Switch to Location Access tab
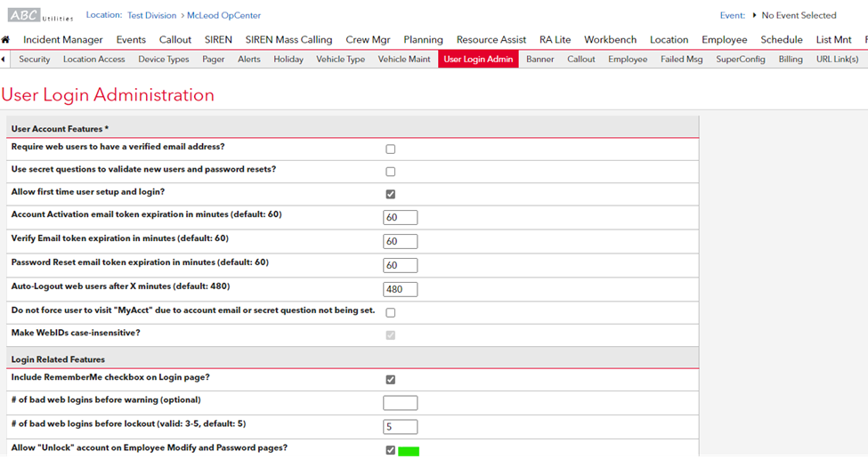This screenshot has width=868, height=459. pyautogui.click(x=94, y=60)
